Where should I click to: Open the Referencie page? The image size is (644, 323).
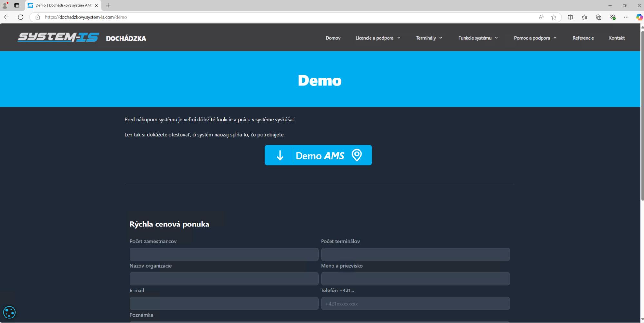coord(583,38)
